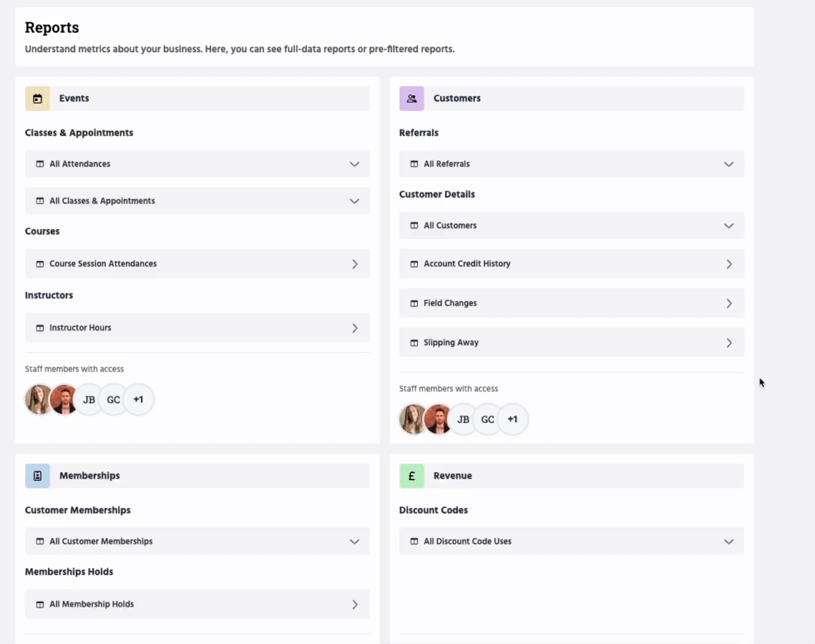815x644 pixels.
Task: Expand the All Customers dropdown chevron
Action: click(x=729, y=226)
